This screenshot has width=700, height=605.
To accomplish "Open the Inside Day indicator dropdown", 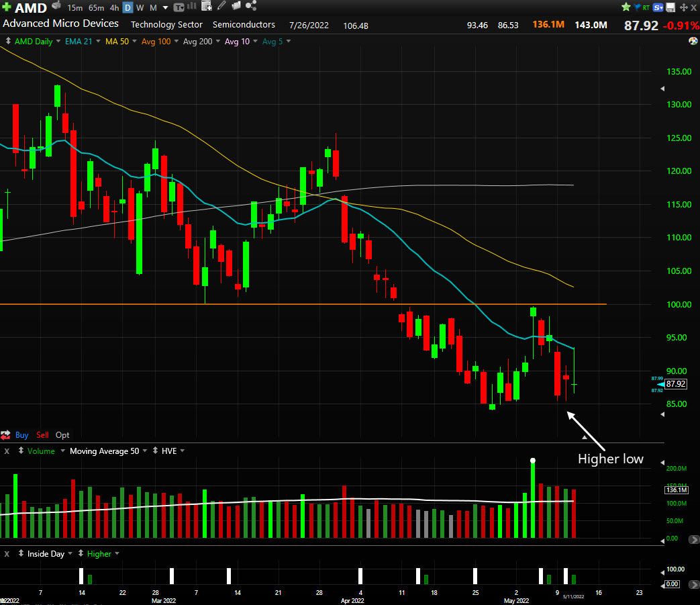I will tap(70, 553).
